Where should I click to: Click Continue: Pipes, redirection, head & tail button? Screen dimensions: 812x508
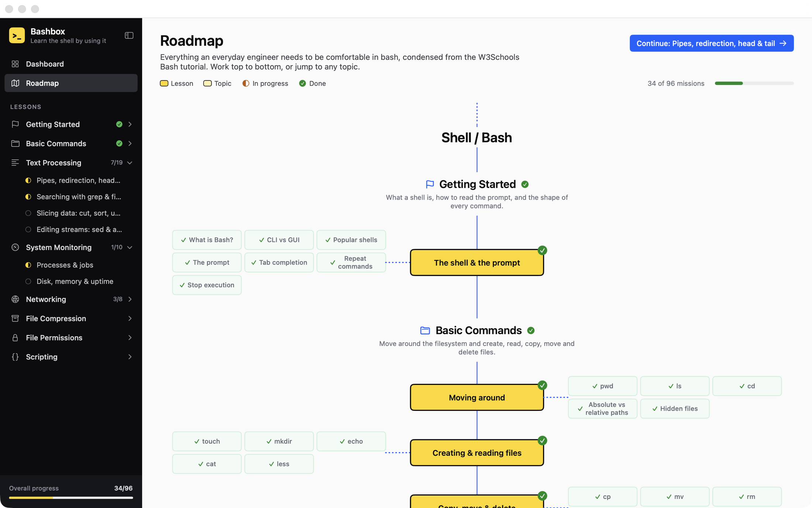click(x=711, y=43)
